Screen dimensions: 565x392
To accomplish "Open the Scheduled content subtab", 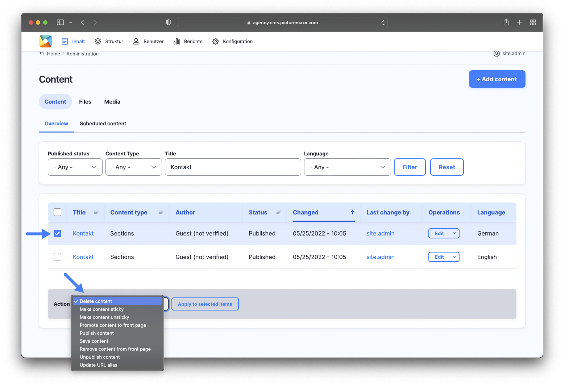I will click(103, 124).
